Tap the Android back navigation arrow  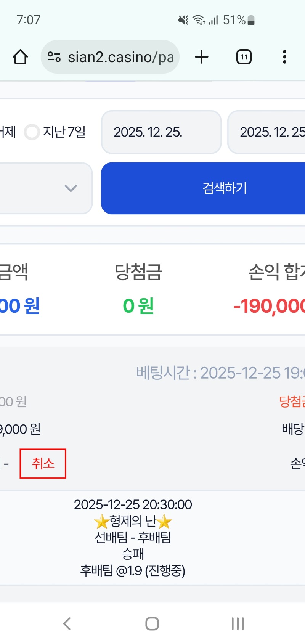click(67, 624)
